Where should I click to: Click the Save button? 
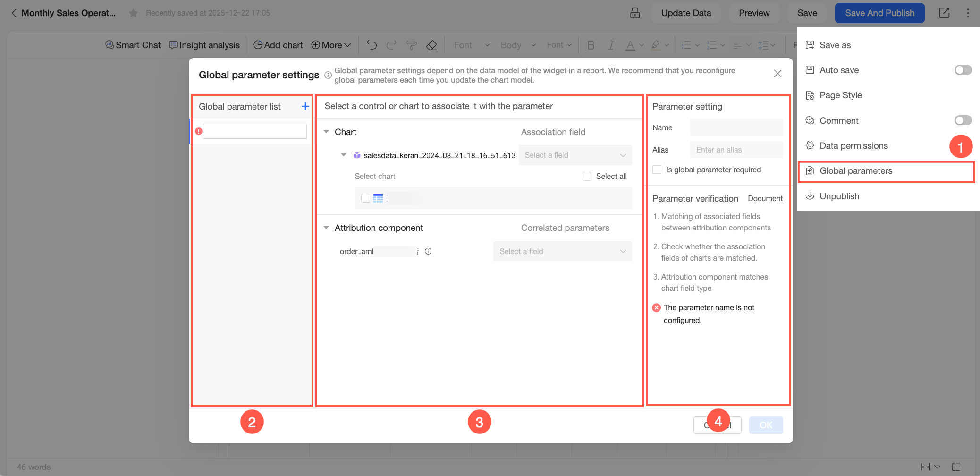coord(807,13)
